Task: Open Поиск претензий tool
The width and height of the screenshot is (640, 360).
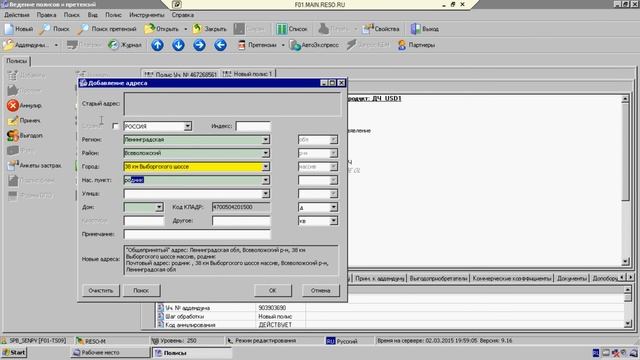Action: (107, 29)
